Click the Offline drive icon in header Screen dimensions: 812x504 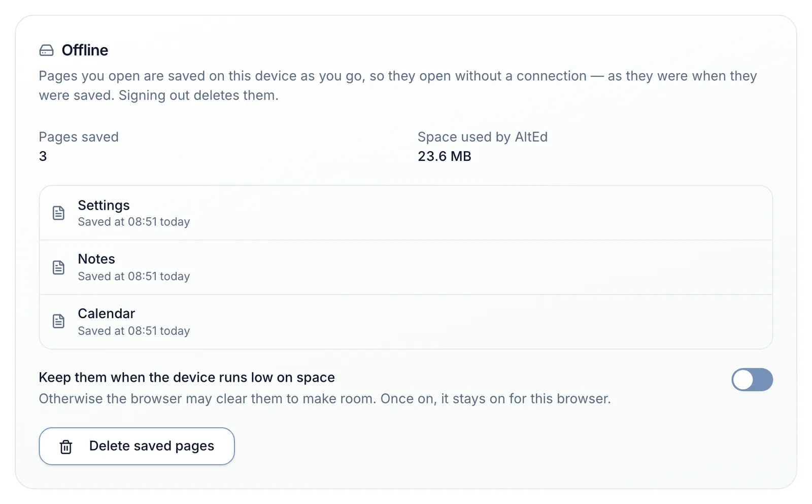click(x=46, y=50)
